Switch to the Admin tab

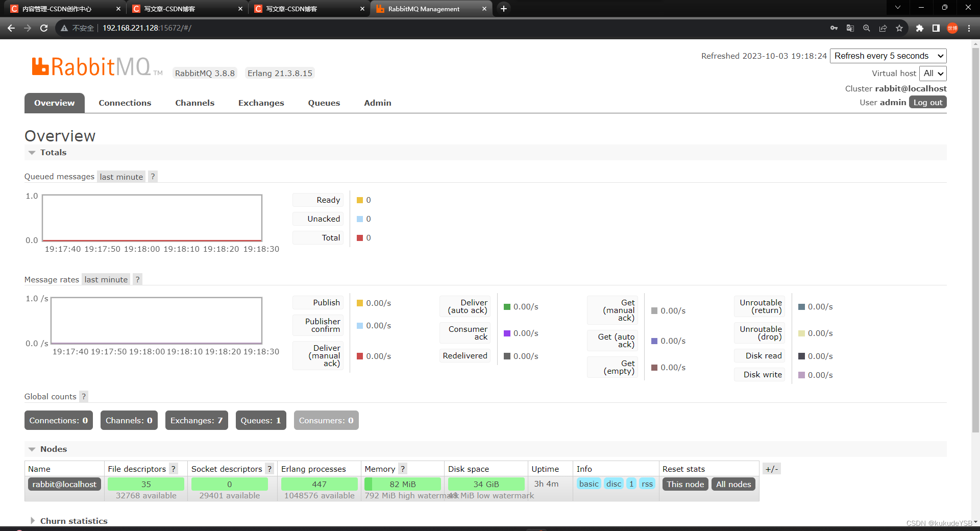click(x=378, y=103)
